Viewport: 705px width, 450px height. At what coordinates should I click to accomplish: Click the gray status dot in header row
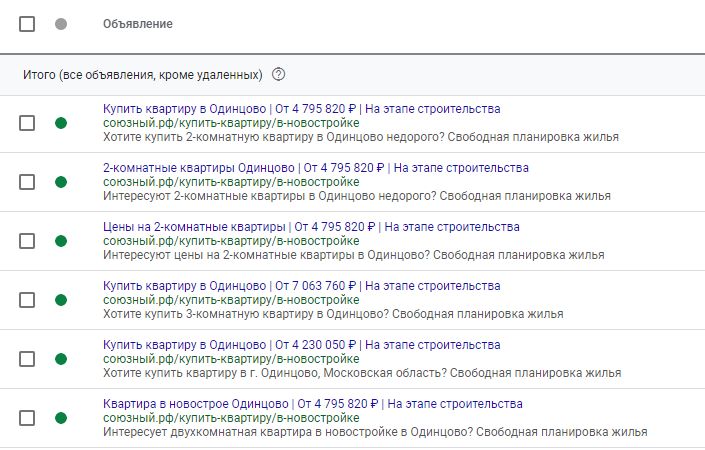(61, 24)
